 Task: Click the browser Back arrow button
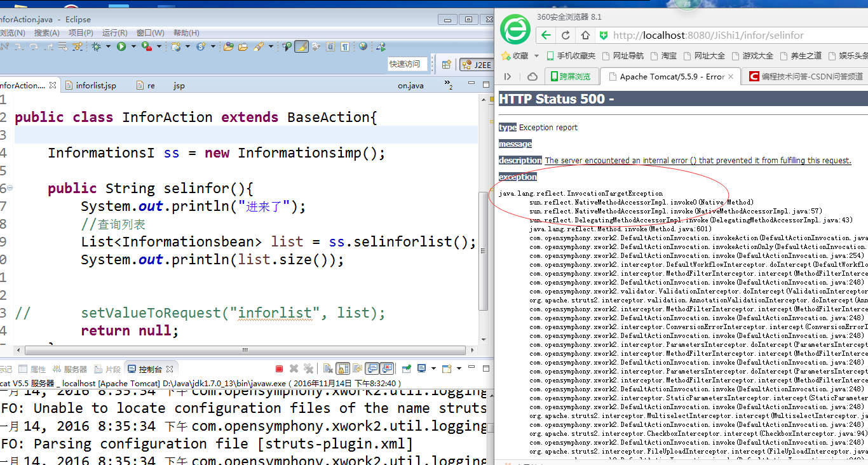(x=546, y=35)
